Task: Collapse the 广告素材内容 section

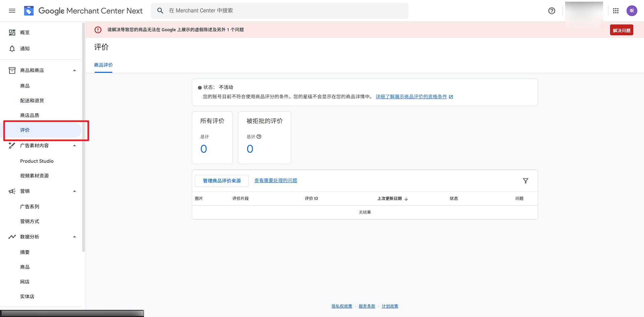Action: [74, 146]
